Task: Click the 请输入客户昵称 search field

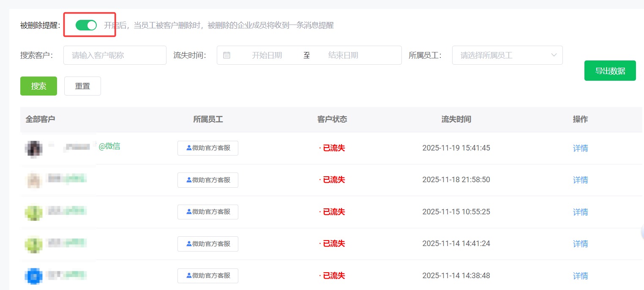Action: click(x=115, y=55)
